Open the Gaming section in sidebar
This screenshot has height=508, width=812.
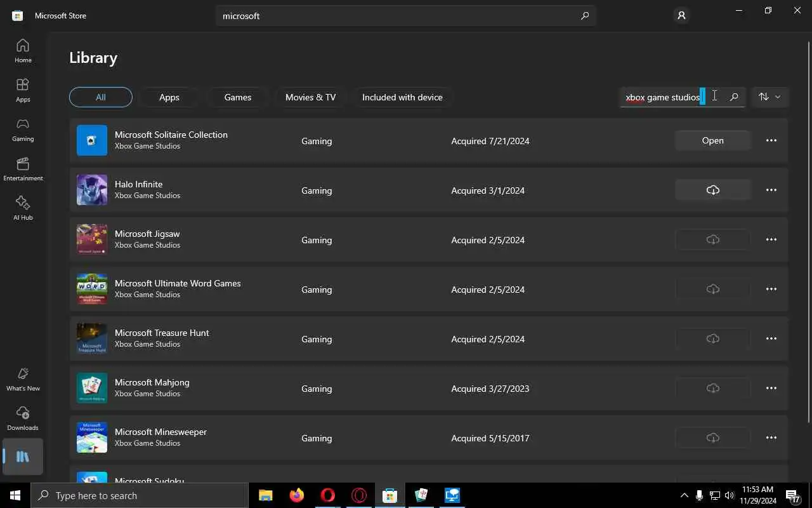pos(23,130)
